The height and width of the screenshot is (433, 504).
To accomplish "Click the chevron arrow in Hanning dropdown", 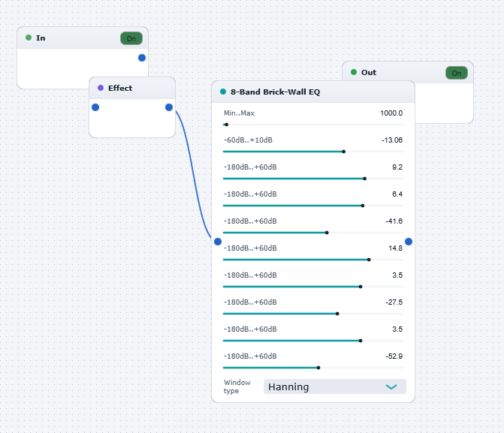I will pos(391,386).
